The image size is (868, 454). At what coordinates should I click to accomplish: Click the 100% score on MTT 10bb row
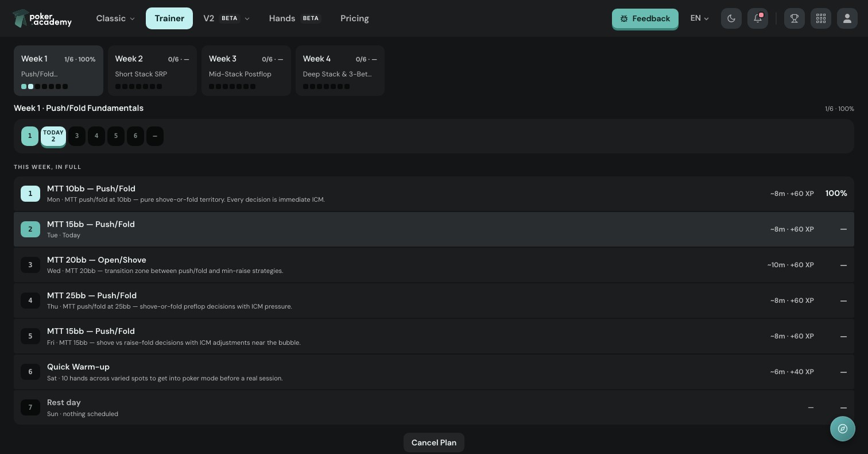tap(836, 194)
